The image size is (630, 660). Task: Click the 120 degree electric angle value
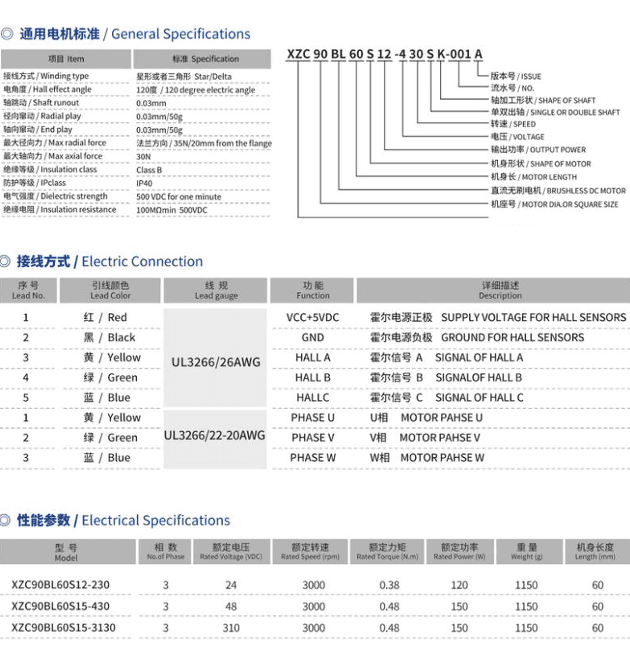[x=196, y=90]
